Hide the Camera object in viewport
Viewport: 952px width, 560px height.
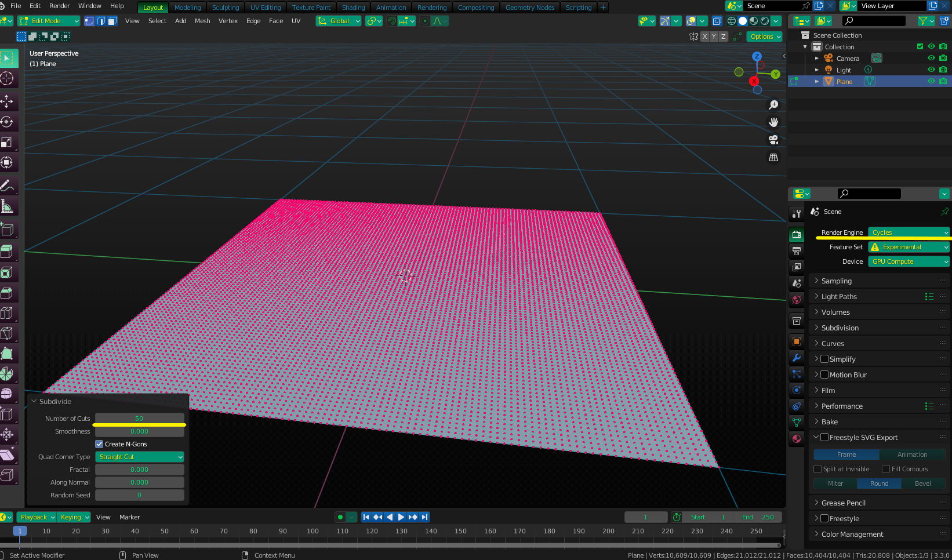click(931, 58)
